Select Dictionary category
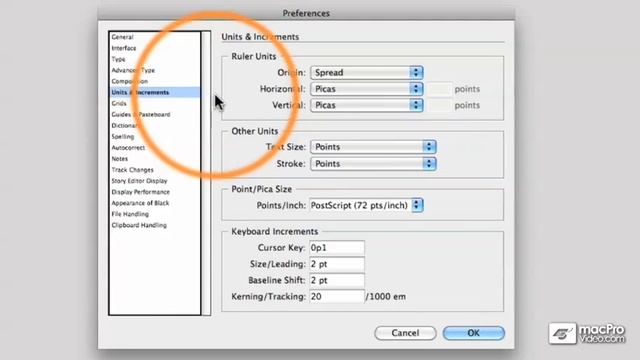Screen dimensions: 640x360 pos(155,125)
